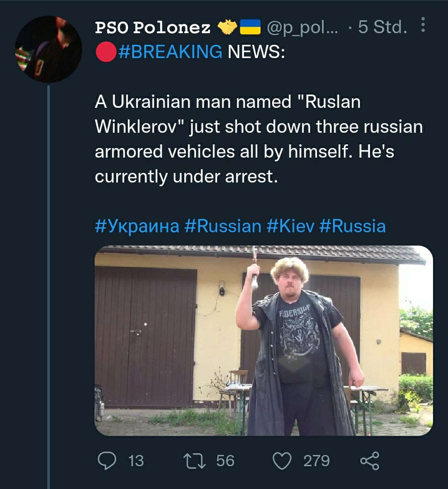Retweet using the retweet arrows icon

point(195,461)
